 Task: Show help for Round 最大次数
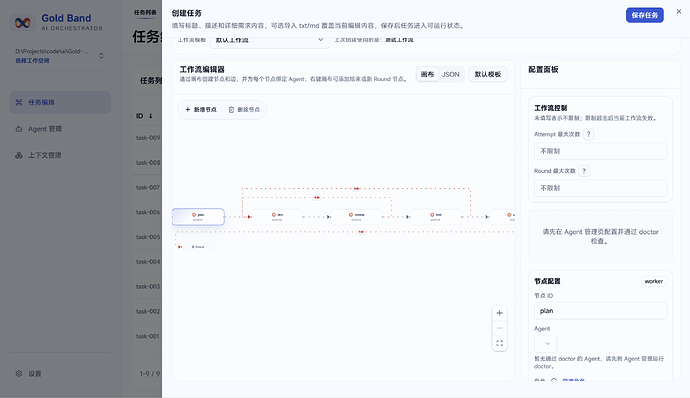pos(584,171)
